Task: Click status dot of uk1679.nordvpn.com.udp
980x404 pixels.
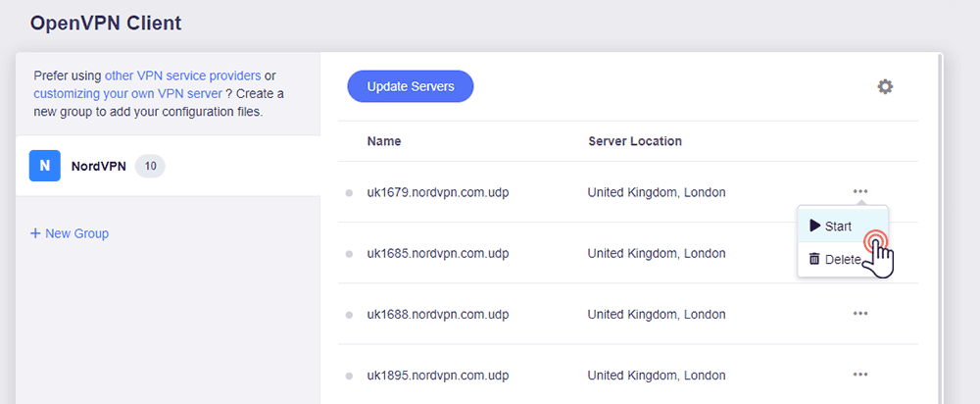Action: point(349,192)
